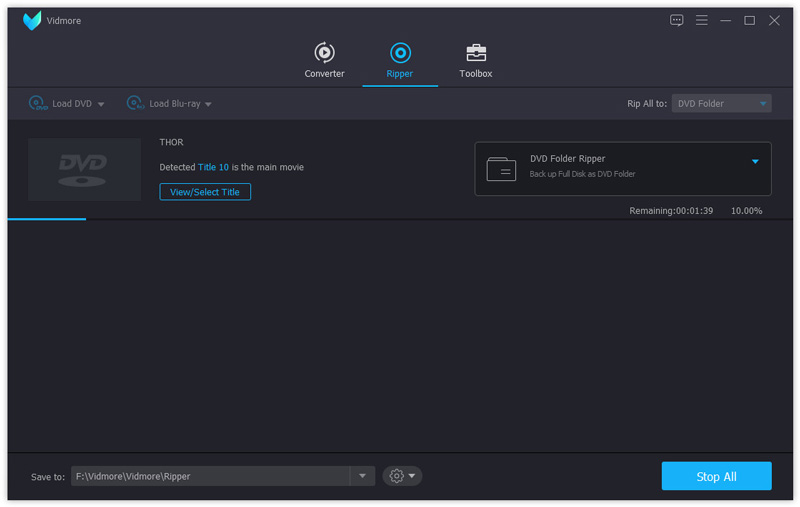Image resolution: width=800 pixels, height=507 pixels.
Task: Open output settings gear icon
Action: pyautogui.click(x=397, y=476)
